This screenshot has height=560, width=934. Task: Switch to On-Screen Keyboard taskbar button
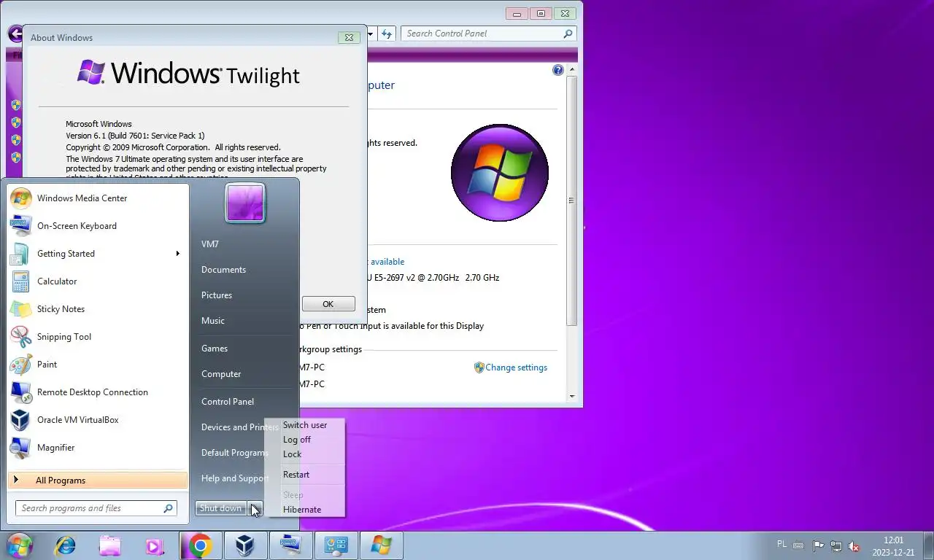click(x=291, y=545)
